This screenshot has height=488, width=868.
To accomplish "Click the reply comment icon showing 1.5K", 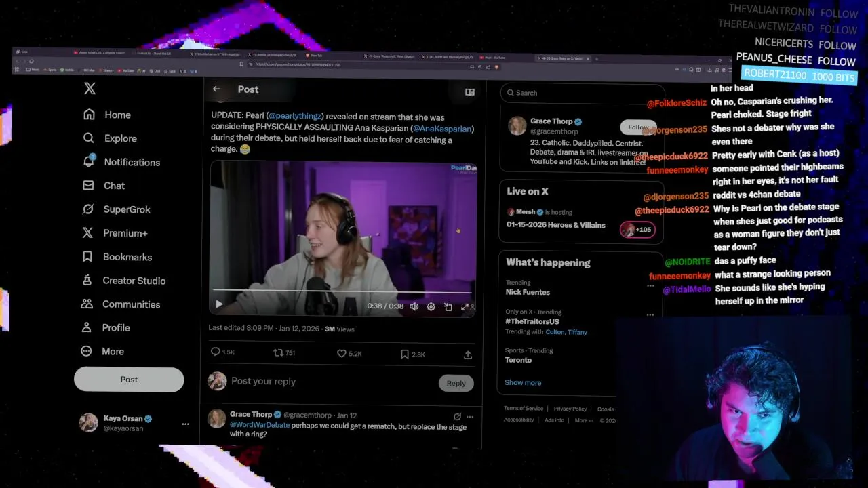I will pyautogui.click(x=216, y=352).
